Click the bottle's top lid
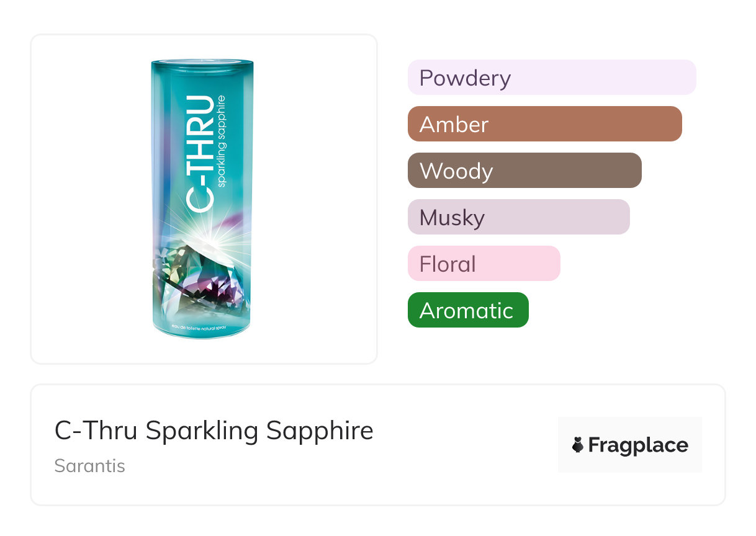Viewport: 756px width, 536px height. [202, 62]
